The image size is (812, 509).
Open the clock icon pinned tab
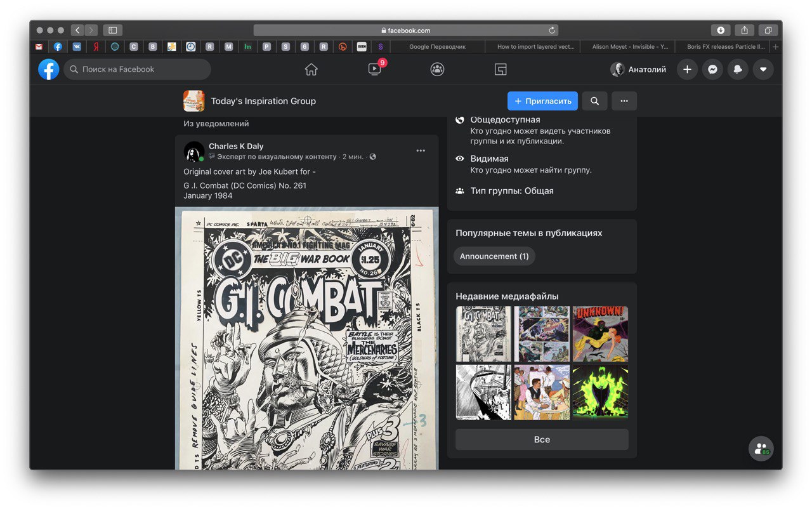[191, 46]
